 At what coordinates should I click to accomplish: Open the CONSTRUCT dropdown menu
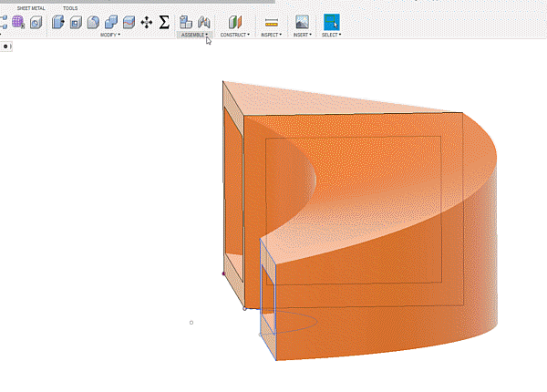235,35
